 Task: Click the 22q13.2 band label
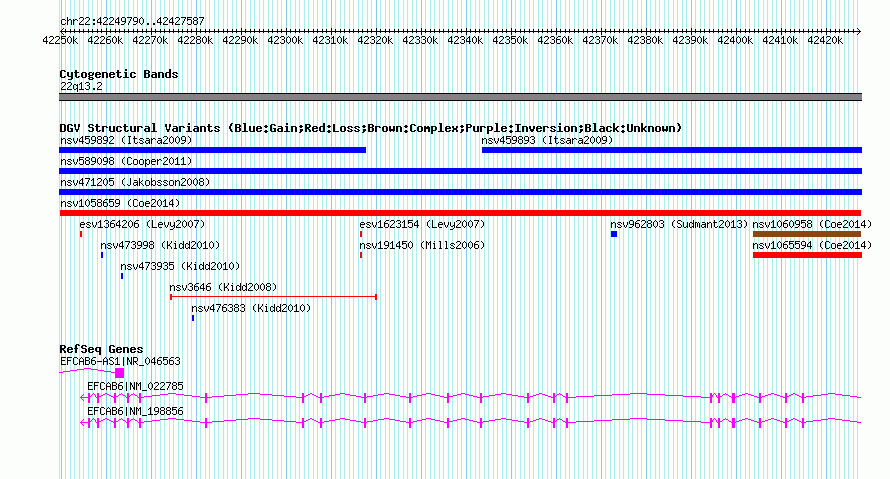coord(81,86)
